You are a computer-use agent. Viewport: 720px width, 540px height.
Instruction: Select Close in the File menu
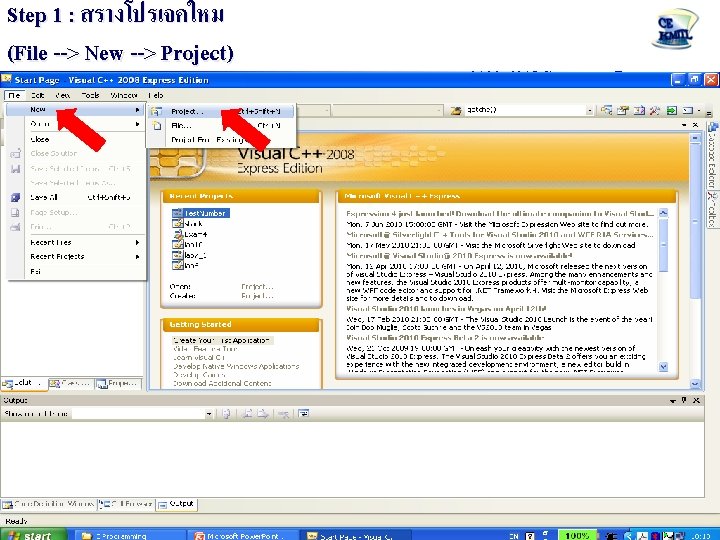(76, 139)
